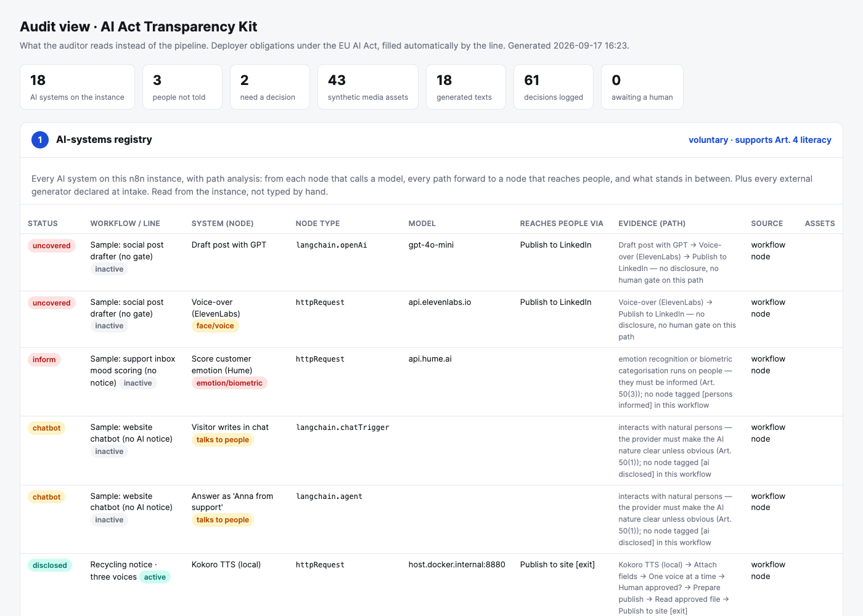Click the 'emotion/biometric' tag
863x616 pixels.
(229, 383)
